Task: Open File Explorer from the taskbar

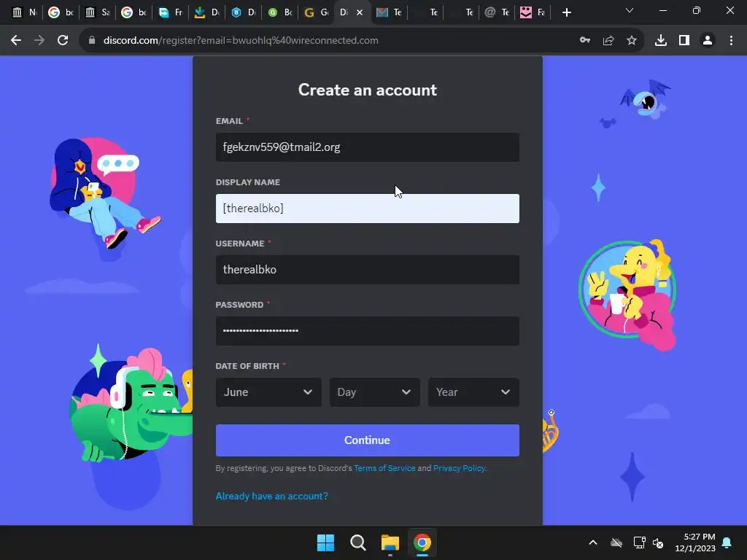Action: [x=390, y=542]
